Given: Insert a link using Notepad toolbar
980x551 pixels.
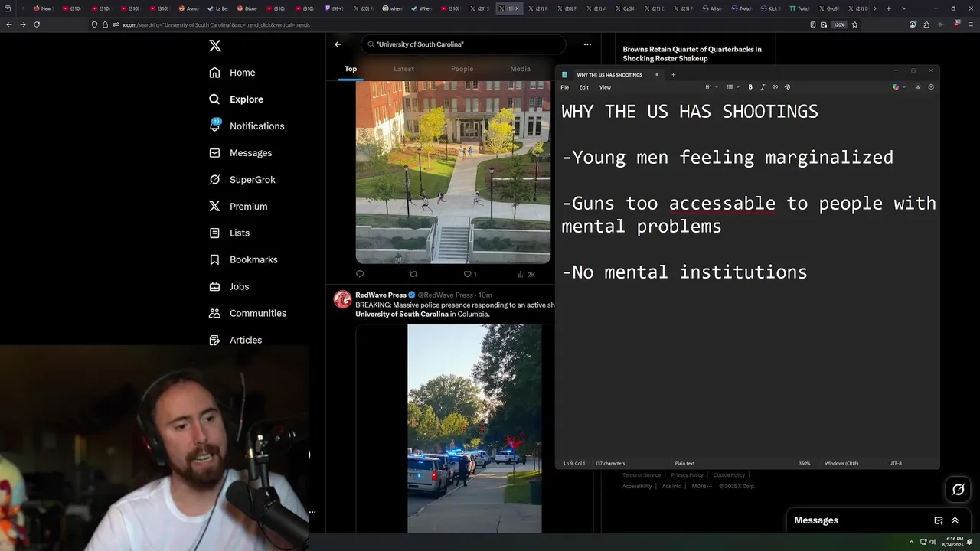Looking at the screenshot, I should (x=775, y=87).
